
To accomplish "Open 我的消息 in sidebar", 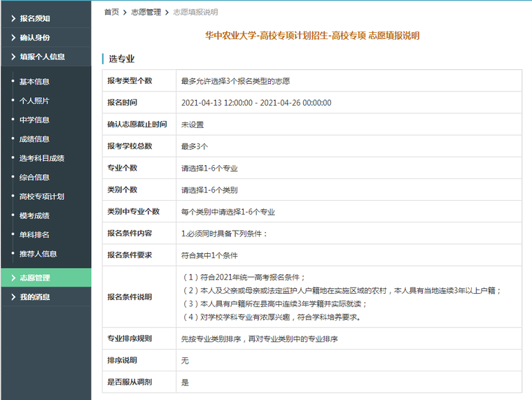I will coord(34,297).
